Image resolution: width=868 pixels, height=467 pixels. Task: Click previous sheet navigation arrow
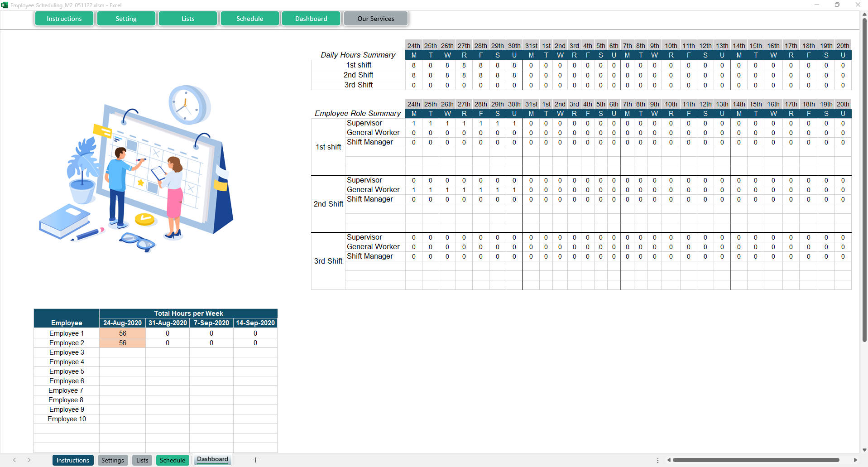point(14,460)
